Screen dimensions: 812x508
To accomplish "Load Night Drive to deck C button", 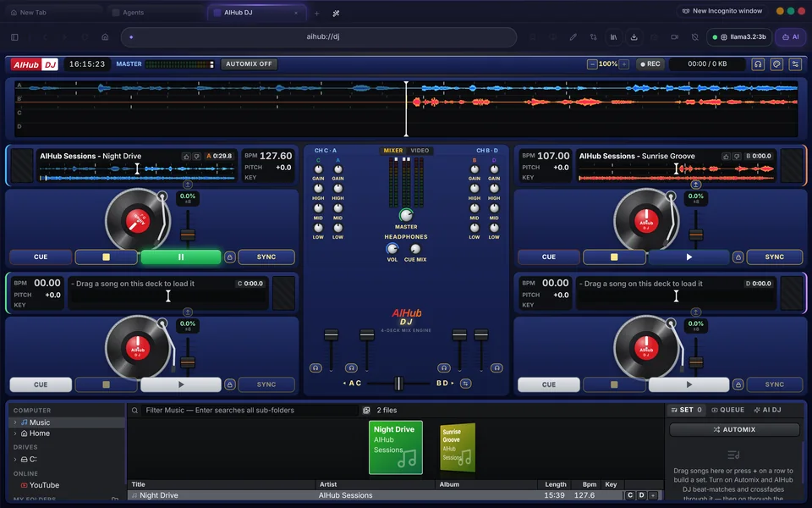I will 630,495.
